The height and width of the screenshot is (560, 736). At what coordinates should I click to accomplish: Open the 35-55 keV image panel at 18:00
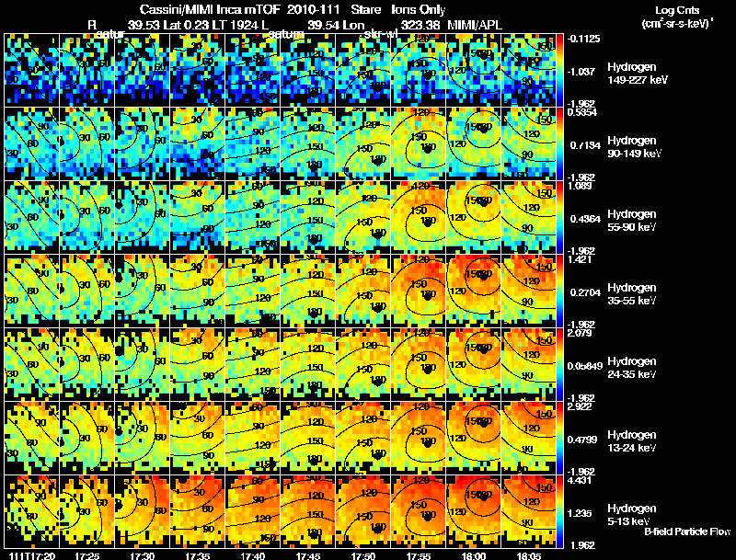[x=474, y=291]
